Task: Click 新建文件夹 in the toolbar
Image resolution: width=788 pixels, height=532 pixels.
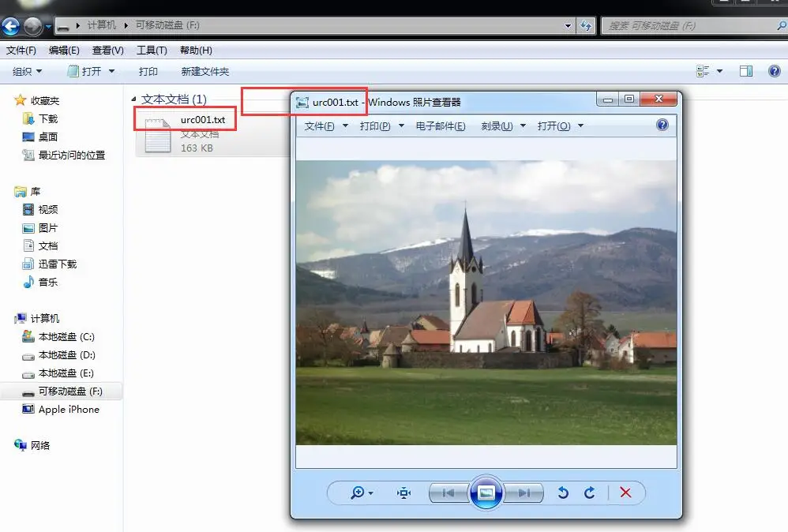Action: 205,71
